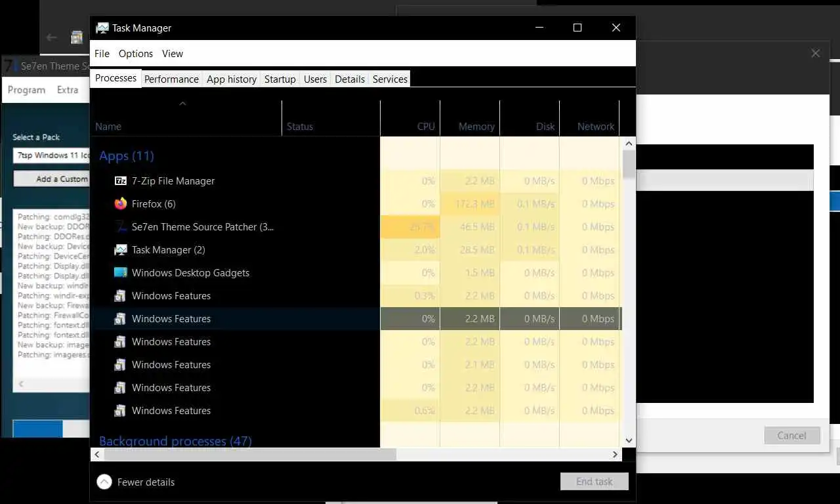Screen dimensions: 840x504
Task: Open Extra menu in Se7en Theme Source Patcher
Action: point(68,90)
